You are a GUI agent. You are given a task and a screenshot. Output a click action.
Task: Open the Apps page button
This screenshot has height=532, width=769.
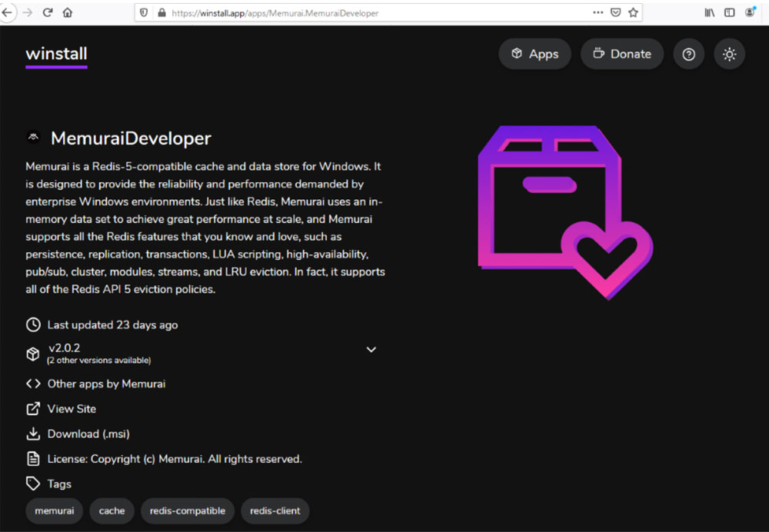[534, 54]
